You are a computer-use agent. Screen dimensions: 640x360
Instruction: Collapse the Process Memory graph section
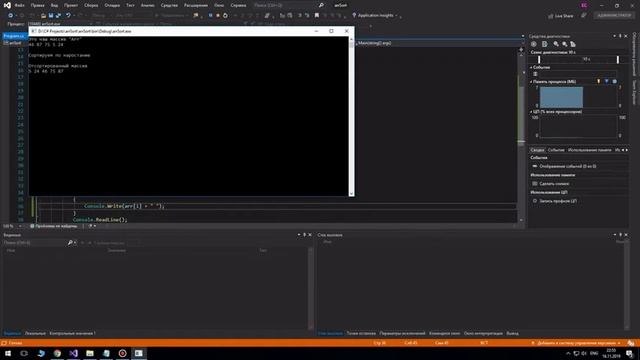pyautogui.click(x=531, y=82)
